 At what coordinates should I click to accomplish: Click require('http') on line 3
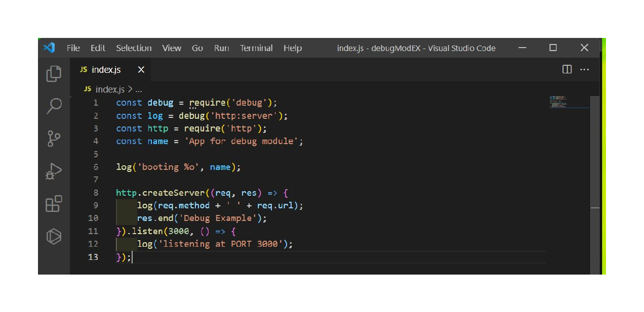coord(223,128)
